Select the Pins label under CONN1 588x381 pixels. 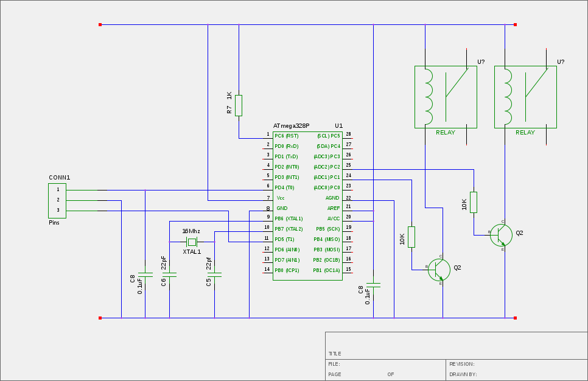(x=54, y=222)
